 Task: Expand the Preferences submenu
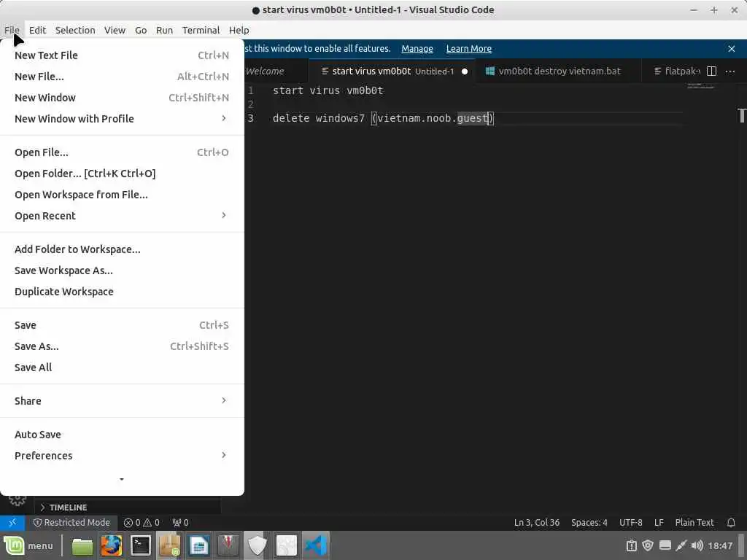pyautogui.click(x=122, y=456)
